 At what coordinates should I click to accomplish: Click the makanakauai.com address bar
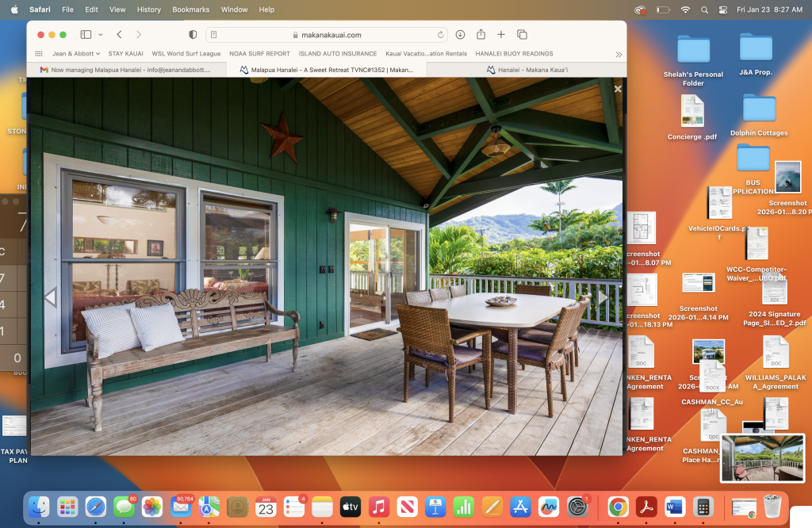327,35
